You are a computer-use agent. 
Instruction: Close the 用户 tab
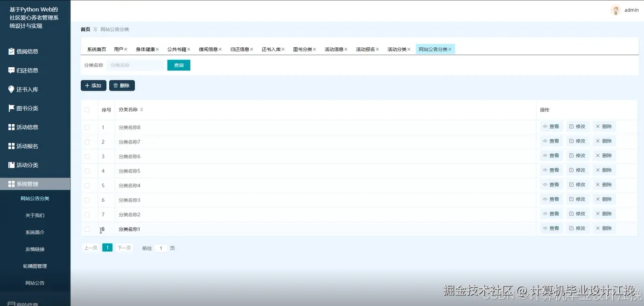[126, 49]
